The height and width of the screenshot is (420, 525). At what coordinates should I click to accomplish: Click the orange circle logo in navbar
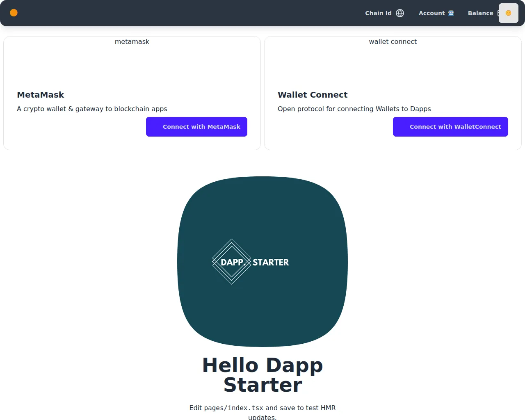pyautogui.click(x=14, y=13)
